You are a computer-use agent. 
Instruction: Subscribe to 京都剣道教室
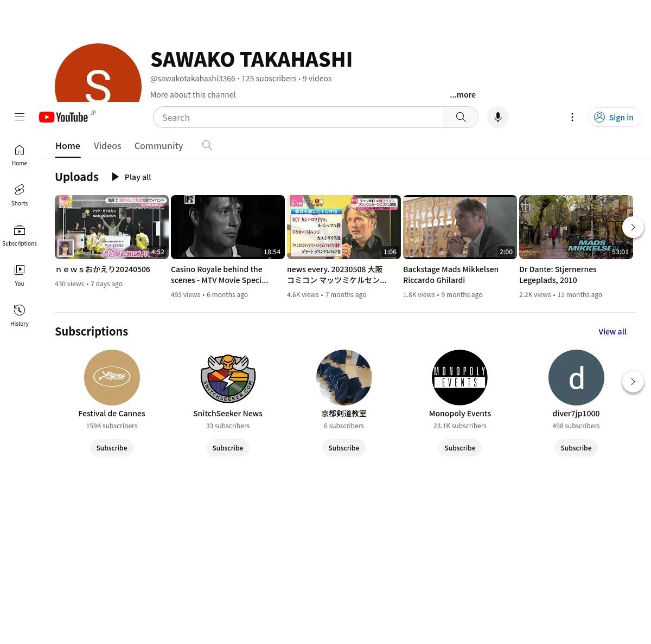pos(344,448)
